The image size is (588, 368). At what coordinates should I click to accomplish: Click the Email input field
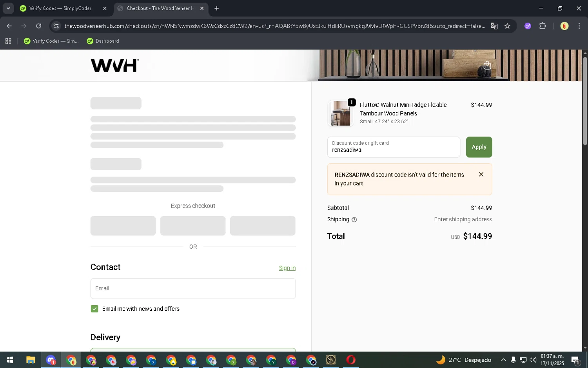(x=193, y=288)
